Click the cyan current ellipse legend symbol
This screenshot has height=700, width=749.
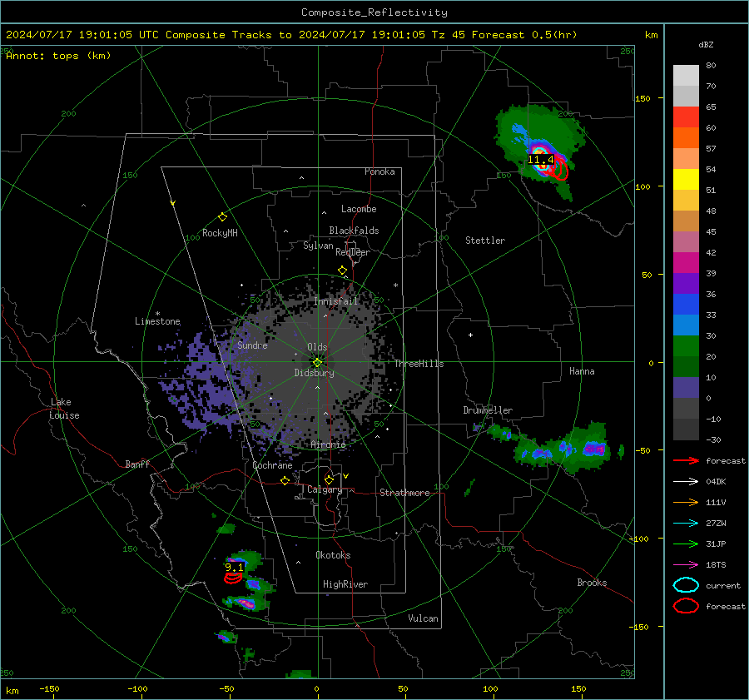[686, 585]
